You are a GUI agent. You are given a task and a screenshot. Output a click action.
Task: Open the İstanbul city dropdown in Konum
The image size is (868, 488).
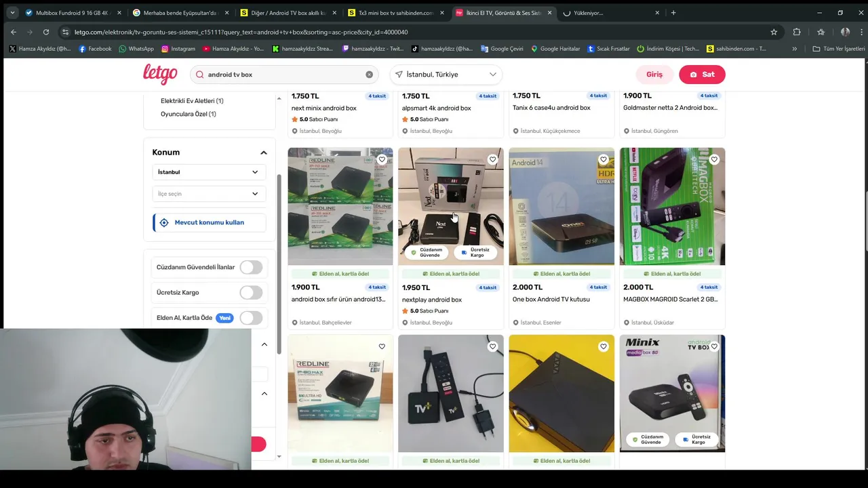208,172
